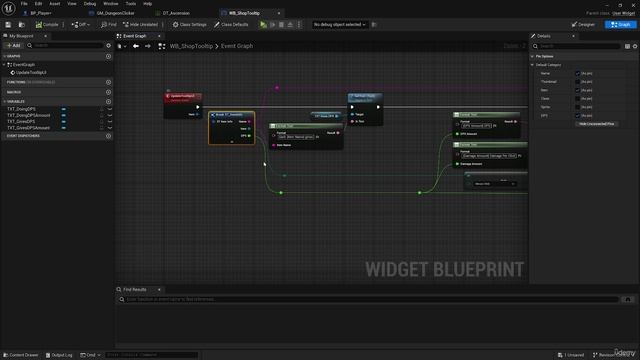640x360 pixels.
Task: Switch to the GM_DungeonClicker tab
Action: tap(116, 13)
